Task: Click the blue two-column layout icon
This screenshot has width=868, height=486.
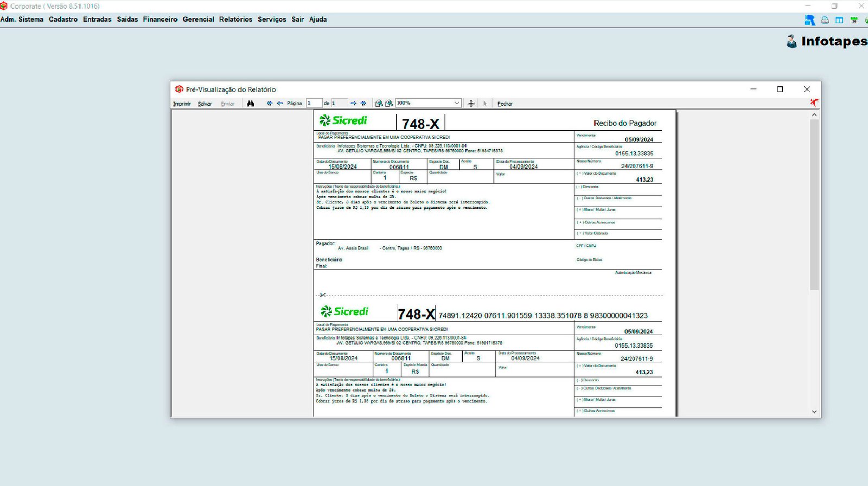Action: pyautogui.click(x=839, y=20)
